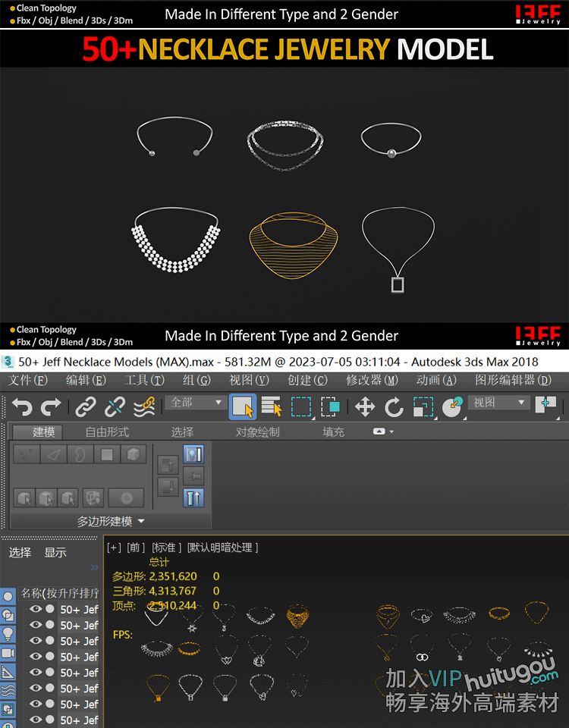Select Edge sub-object level in ribbon
The width and height of the screenshot is (569, 728).
click(53, 454)
